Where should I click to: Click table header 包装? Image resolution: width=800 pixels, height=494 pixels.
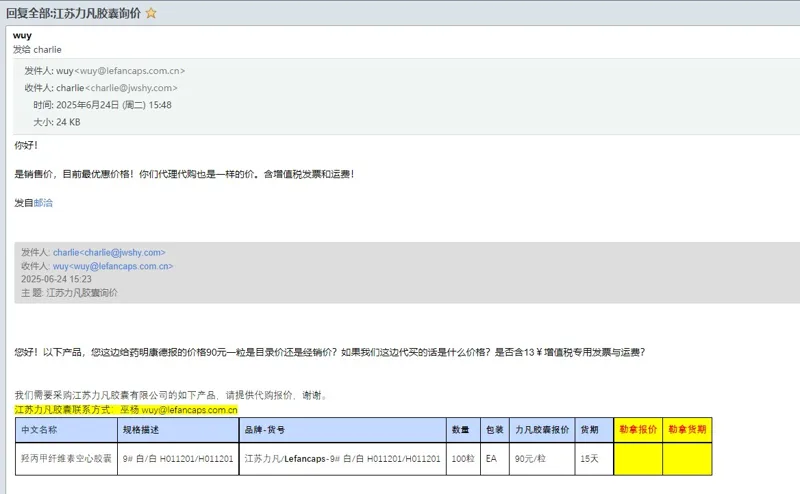pyautogui.click(x=495, y=430)
